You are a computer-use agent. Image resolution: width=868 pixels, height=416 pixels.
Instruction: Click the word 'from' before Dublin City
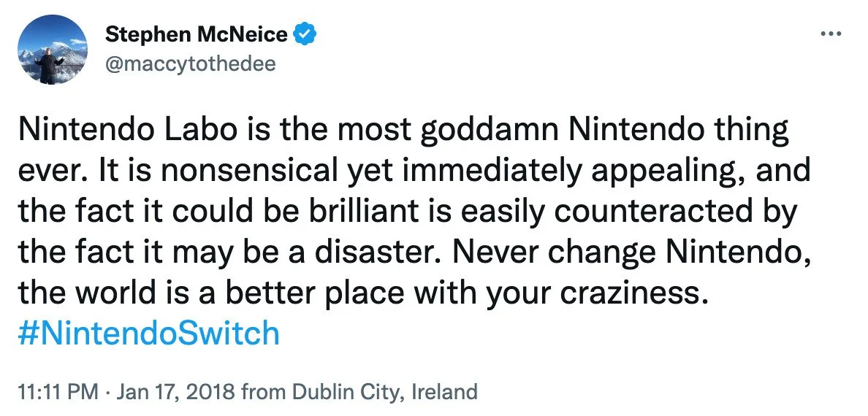(x=264, y=392)
